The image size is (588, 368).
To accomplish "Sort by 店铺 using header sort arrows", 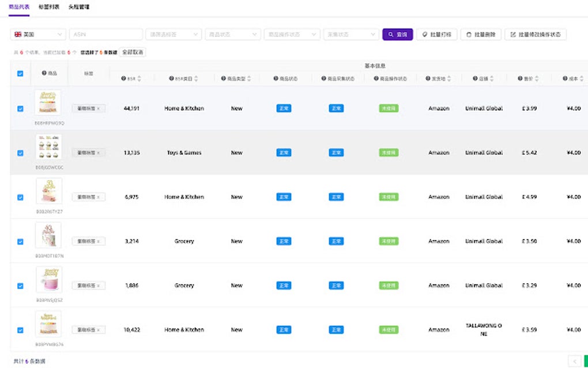I will pos(492,78).
